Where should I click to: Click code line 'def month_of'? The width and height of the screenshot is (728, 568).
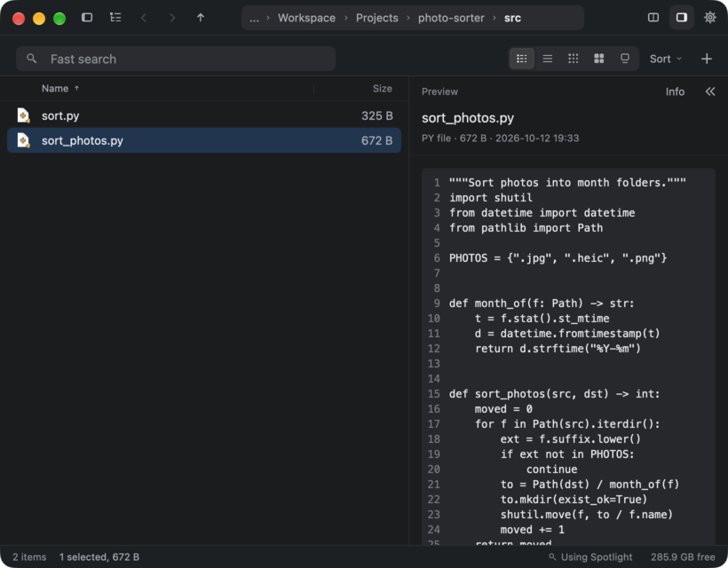[x=542, y=304]
